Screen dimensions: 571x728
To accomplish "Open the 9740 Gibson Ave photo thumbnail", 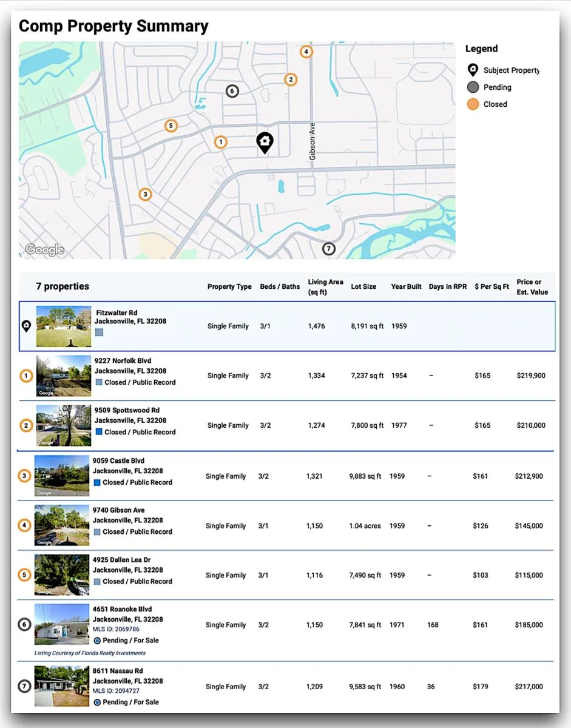I will click(x=62, y=525).
